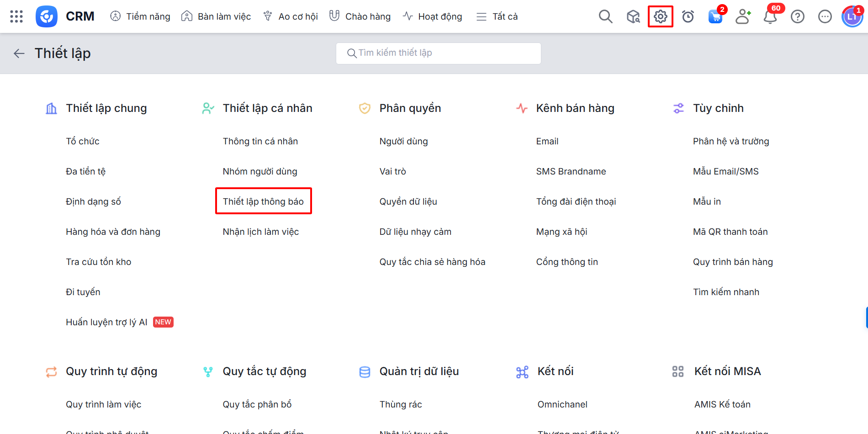Open the settings gear icon
The width and height of the screenshot is (868, 434).
tap(660, 16)
